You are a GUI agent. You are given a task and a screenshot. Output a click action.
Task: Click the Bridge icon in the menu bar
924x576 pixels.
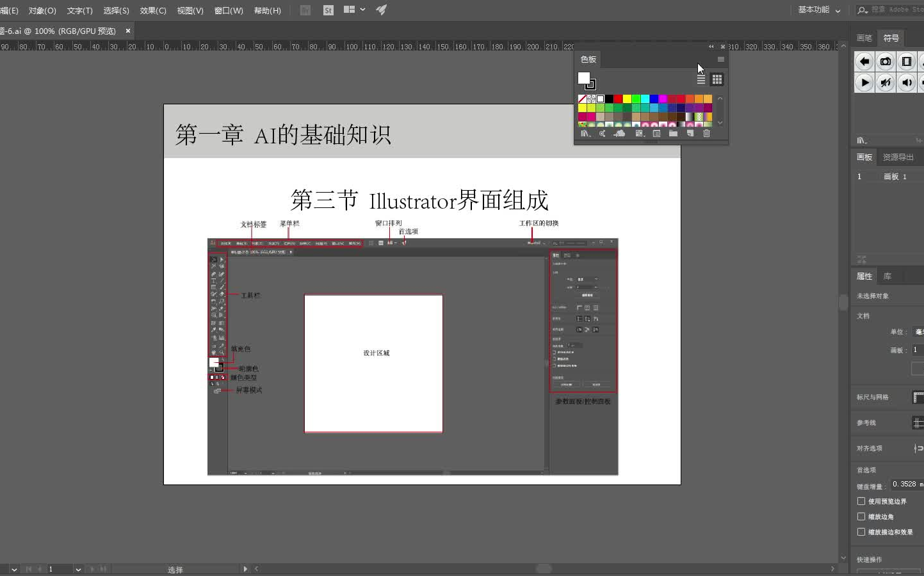305,10
